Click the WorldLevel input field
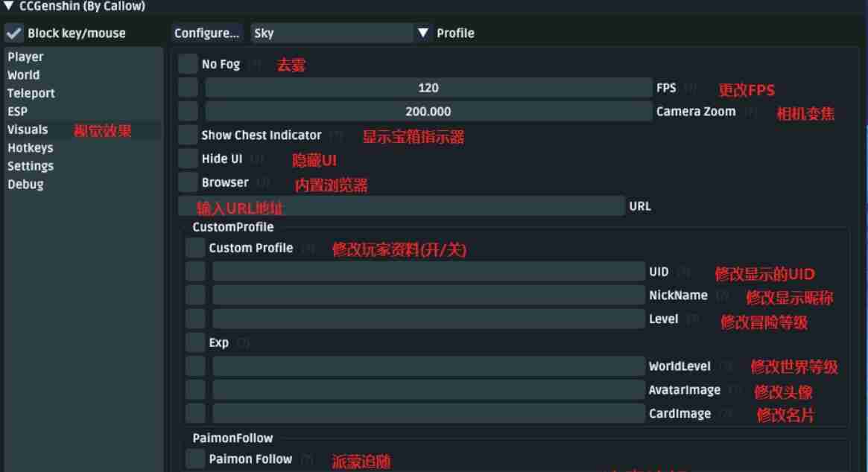 point(428,366)
